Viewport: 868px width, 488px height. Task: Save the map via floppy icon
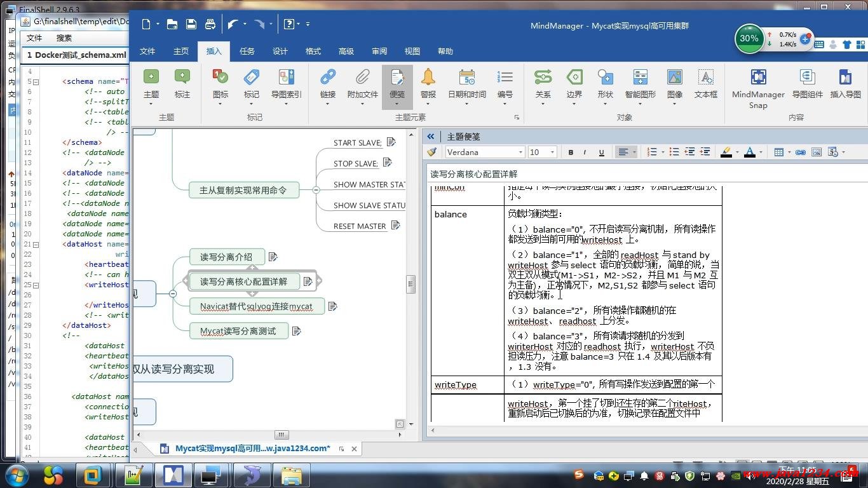[x=191, y=24]
